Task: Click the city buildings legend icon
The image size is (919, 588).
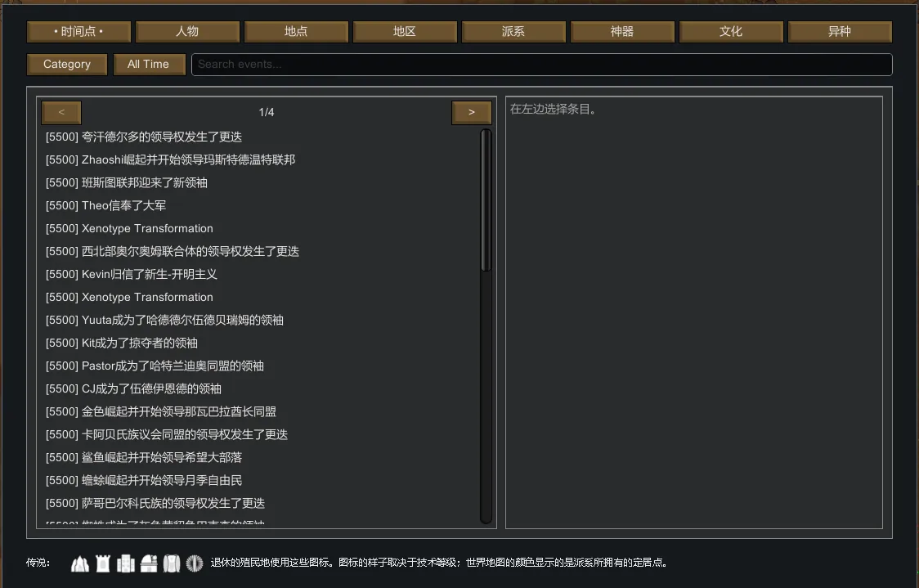Action: [x=125, y=563]
